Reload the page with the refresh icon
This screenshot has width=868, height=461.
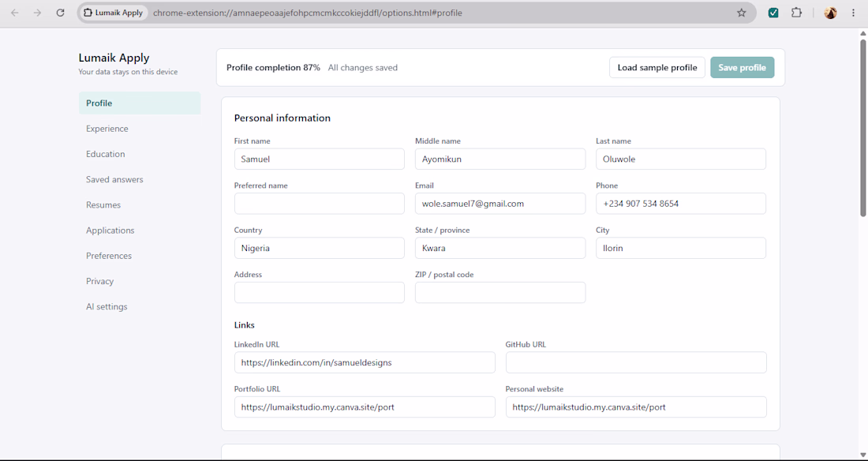tap(61, 13)
